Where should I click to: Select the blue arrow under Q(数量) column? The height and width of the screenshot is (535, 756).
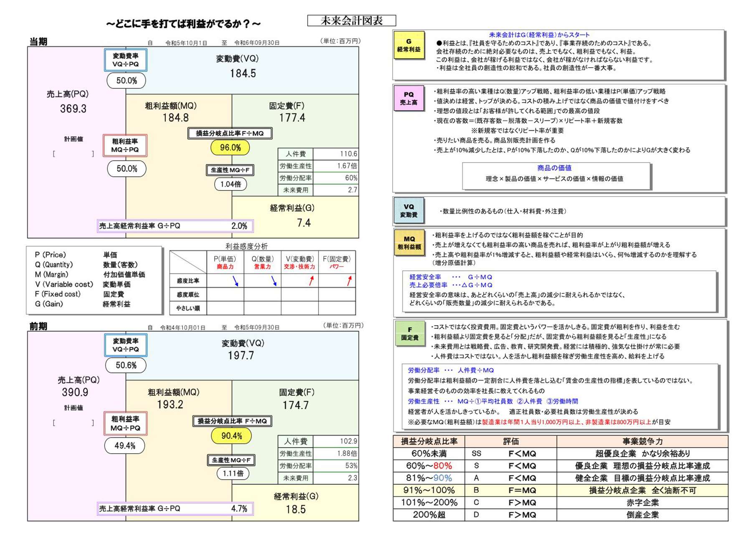(x=274, y=281)
